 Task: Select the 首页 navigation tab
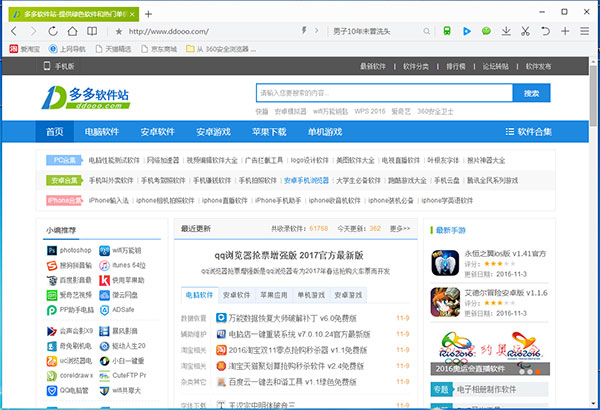coord(55,132)
